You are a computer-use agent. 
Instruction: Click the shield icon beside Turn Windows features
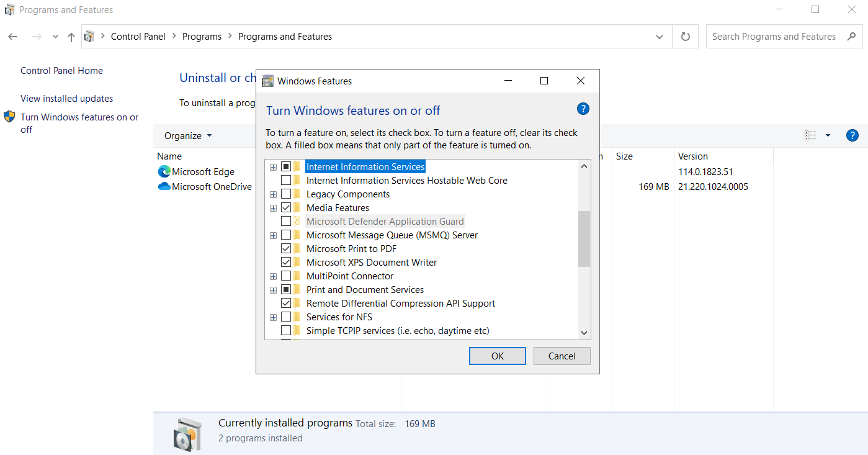pyautogui.click(x=9, y=117)
